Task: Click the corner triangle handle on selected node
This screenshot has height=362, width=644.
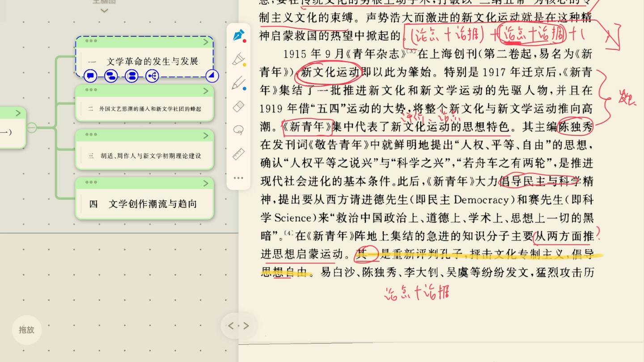Action: 212,76
